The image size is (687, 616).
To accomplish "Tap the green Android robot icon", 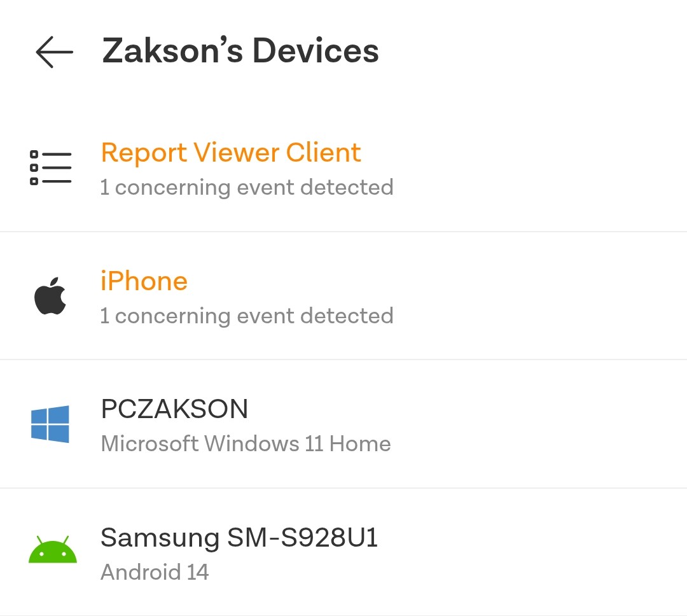I will pos(53,549).
